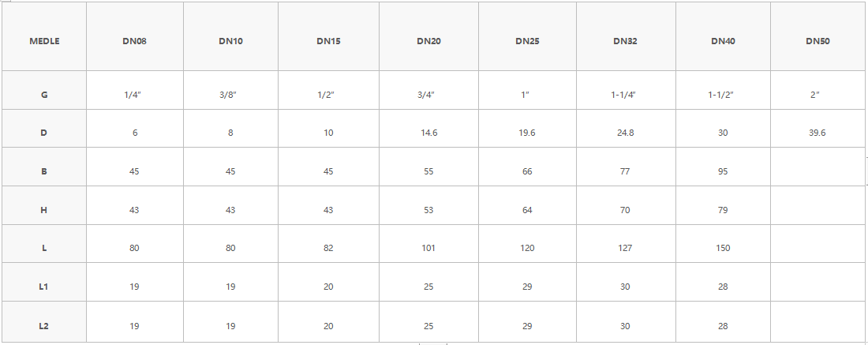The width and height of the screenshot is (868, 345).
Task: Select the DN32 column header
Action: click(x=625, y=41)
